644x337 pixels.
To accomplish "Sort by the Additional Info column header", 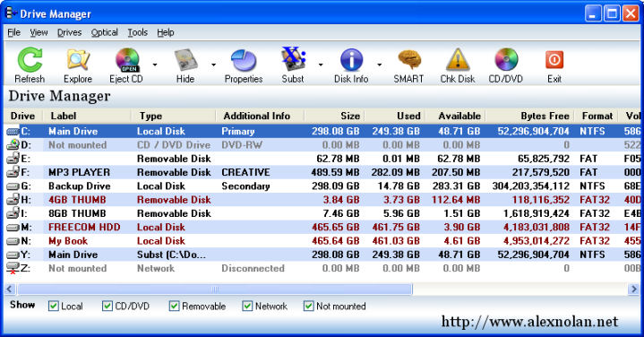I will tap(260, 117).
